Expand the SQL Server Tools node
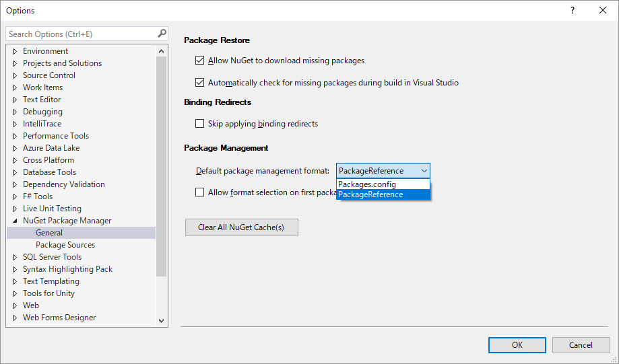Viewport: 619px width, 364px height. 15,257
